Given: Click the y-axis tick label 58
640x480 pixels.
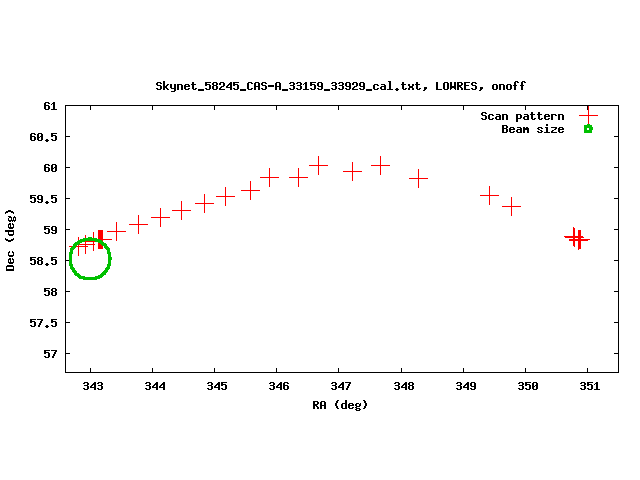Looking at the screenshot, I should tap(50, 292).
